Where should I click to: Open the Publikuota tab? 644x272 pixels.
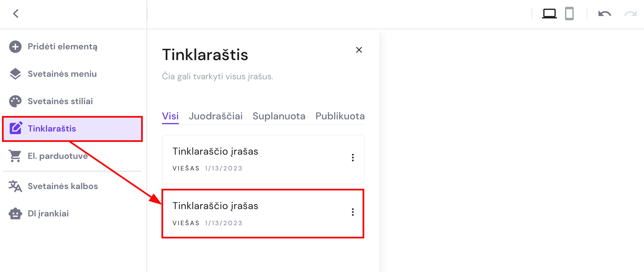coord(340,116)
